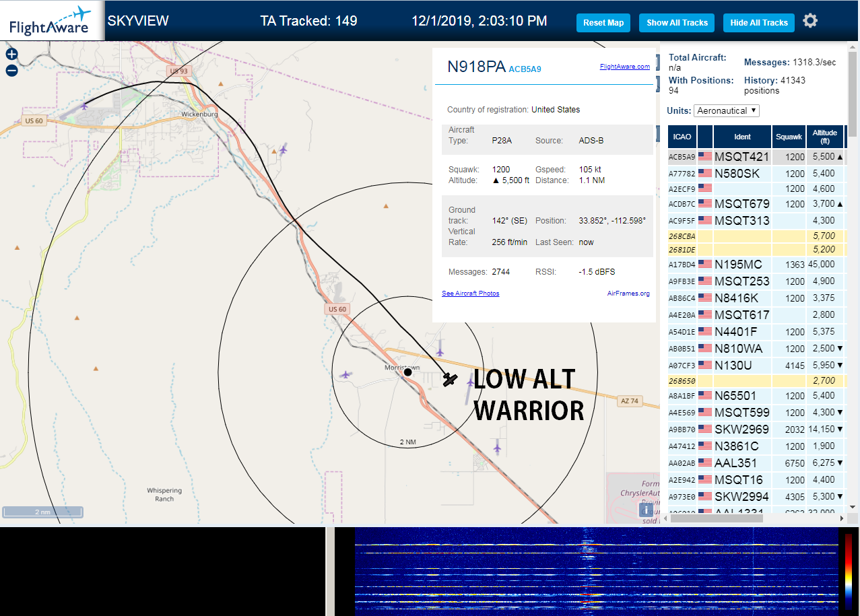Click the SKYVIEW title in header
Image resolution: width=860 pixels, height=616 pixels.
click(138, 21)
